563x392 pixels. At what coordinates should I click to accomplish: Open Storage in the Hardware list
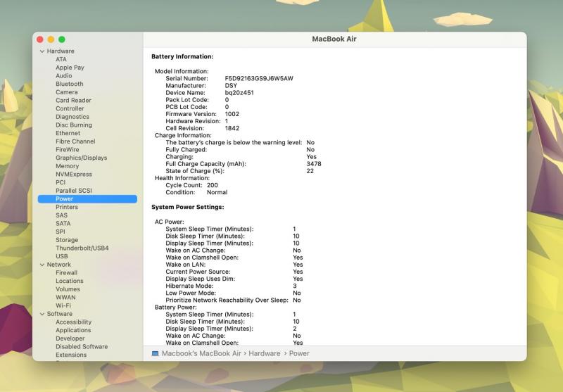(67, 240)
